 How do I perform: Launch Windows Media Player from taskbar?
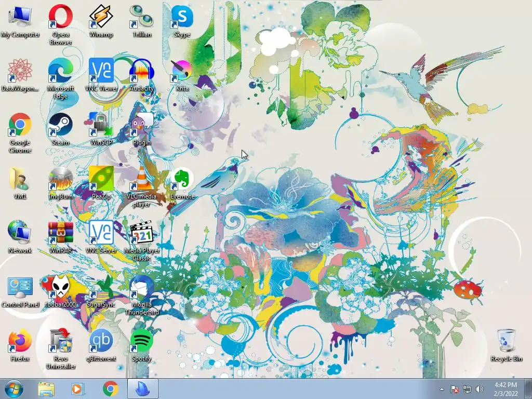tap(78, 389)
